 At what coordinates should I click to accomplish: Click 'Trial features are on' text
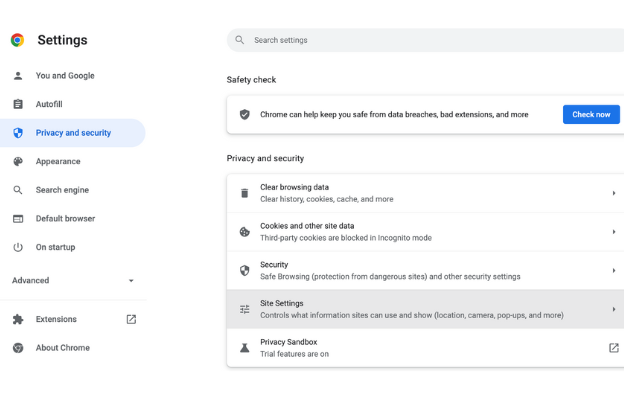coord(294,354)
